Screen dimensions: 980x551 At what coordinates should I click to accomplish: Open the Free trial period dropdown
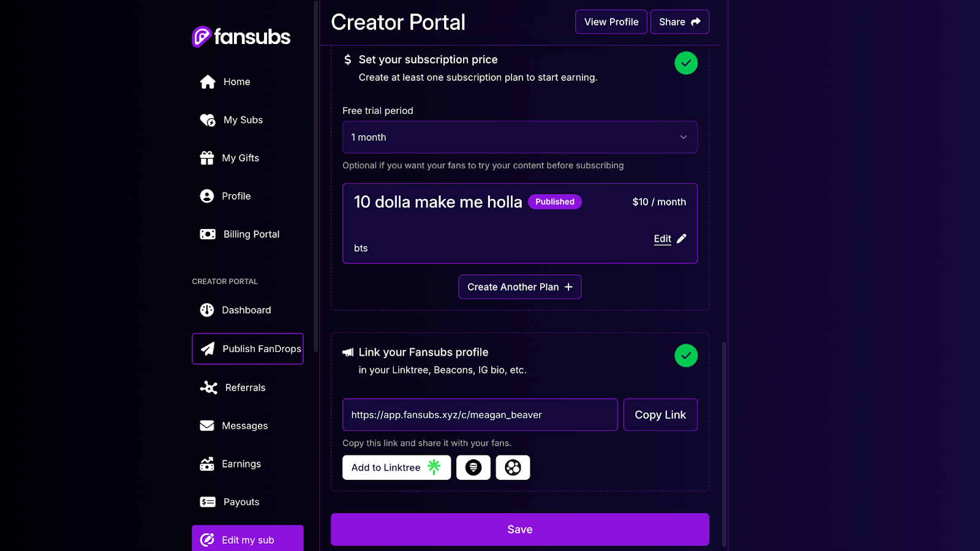[519, 137]
